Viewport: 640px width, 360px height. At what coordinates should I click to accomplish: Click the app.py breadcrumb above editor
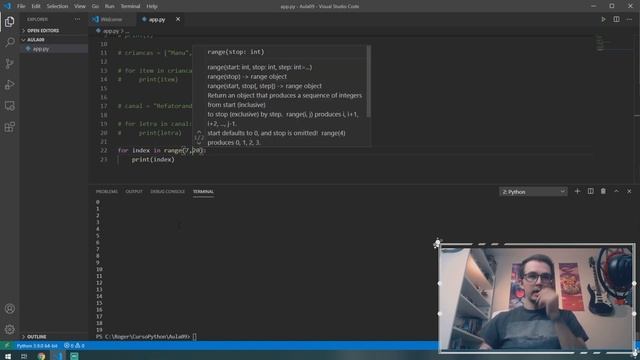(x=111, y=31)
